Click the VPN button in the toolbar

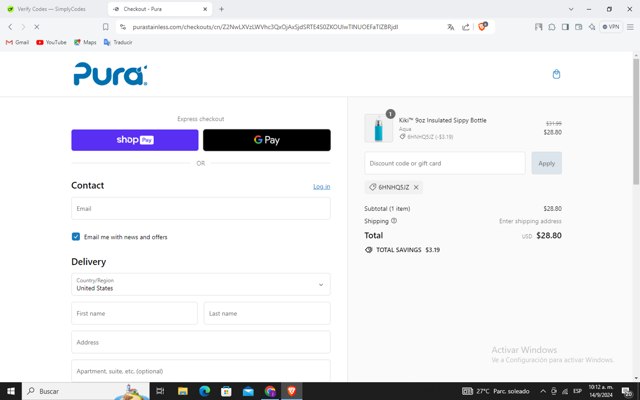pos(611,27)
